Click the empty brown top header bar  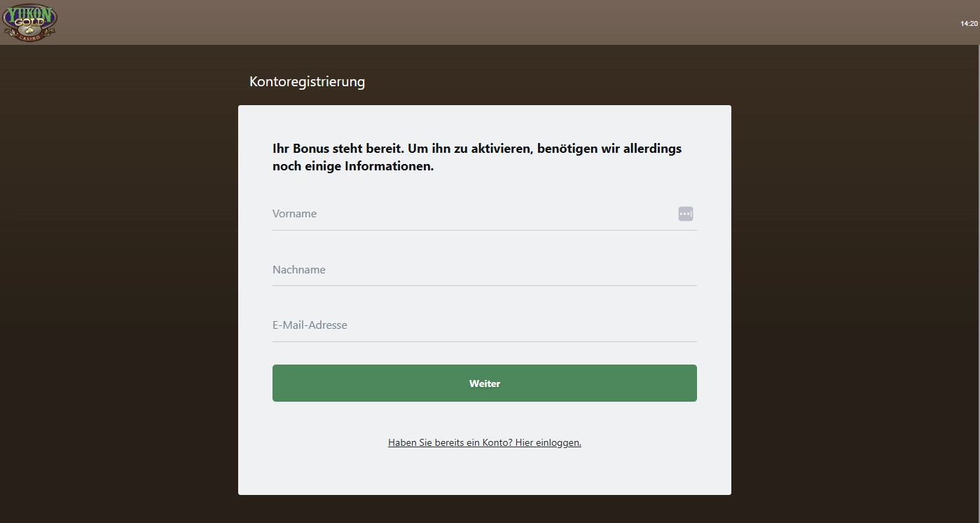[490, 22]
